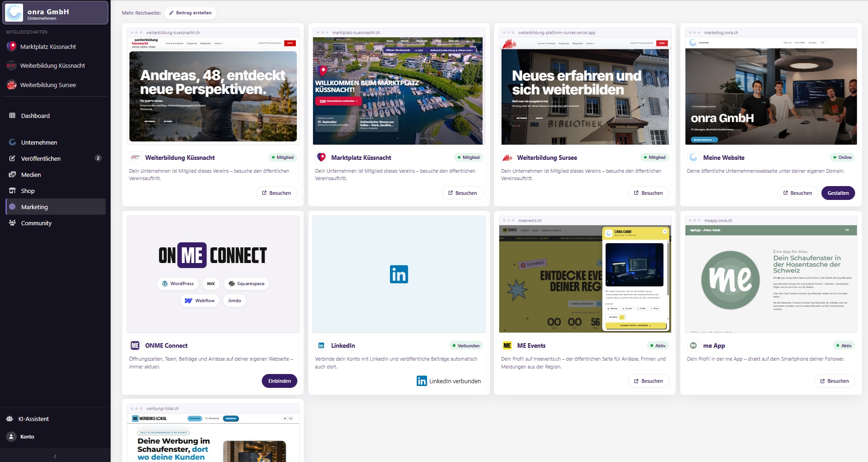Click the Webflow chip in ONME Connect
This screenshot has height=462, width=868.
200,301
